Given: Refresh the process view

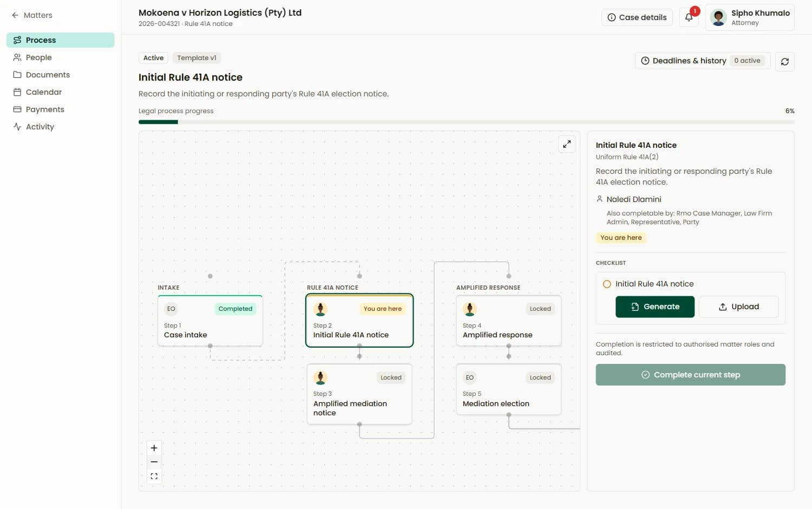Looking at the screenshot, I should 784,62.
